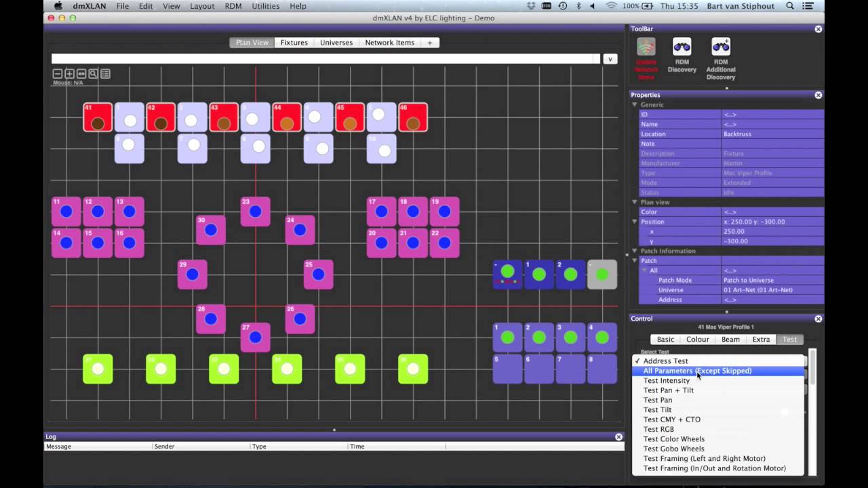868x488 pixels.
Task: Collapse the Patch Information section
Action: click(x=635, y=251)
